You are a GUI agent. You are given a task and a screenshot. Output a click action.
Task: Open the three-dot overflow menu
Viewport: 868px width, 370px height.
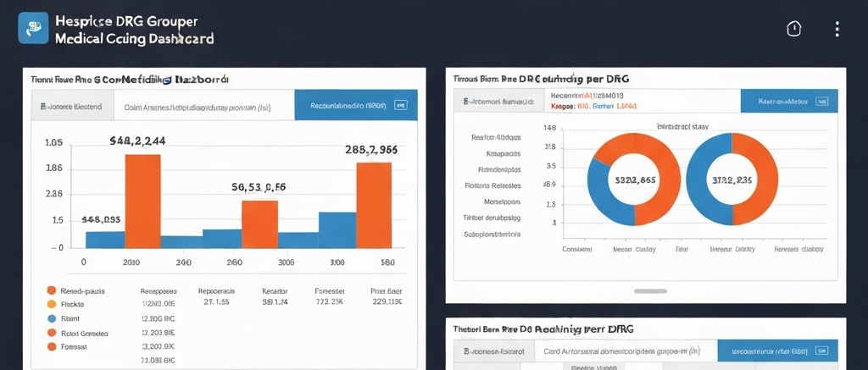click(837, 29)
